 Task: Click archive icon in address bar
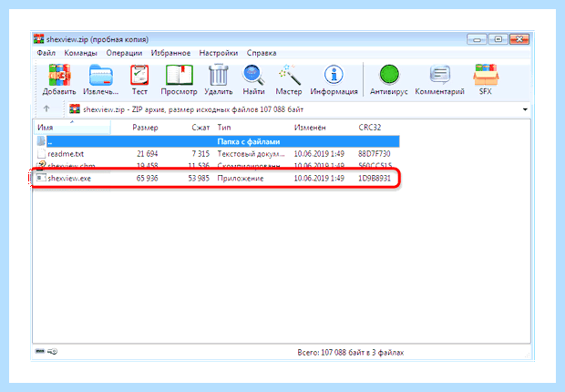75,108
